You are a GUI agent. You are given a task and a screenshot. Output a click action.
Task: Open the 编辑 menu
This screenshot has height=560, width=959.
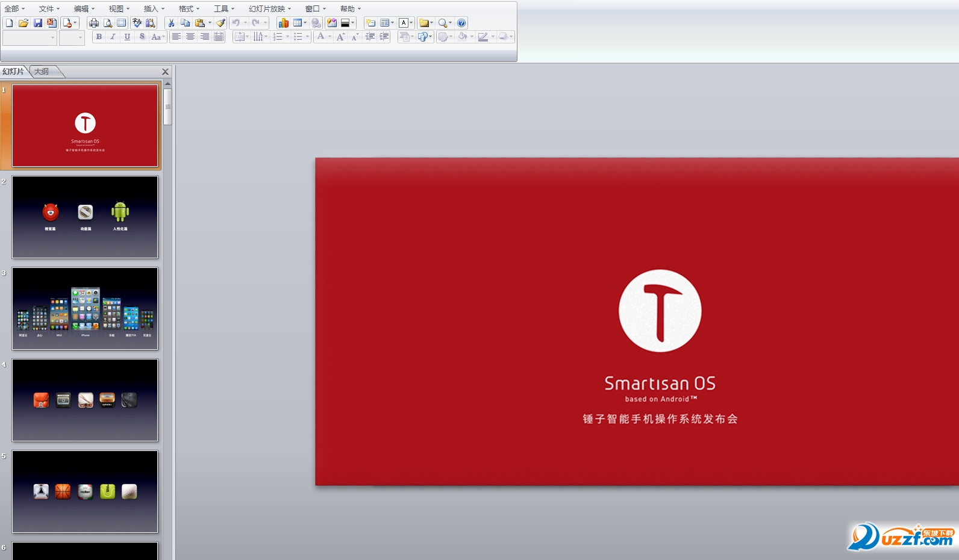click(x=84, y=8)
